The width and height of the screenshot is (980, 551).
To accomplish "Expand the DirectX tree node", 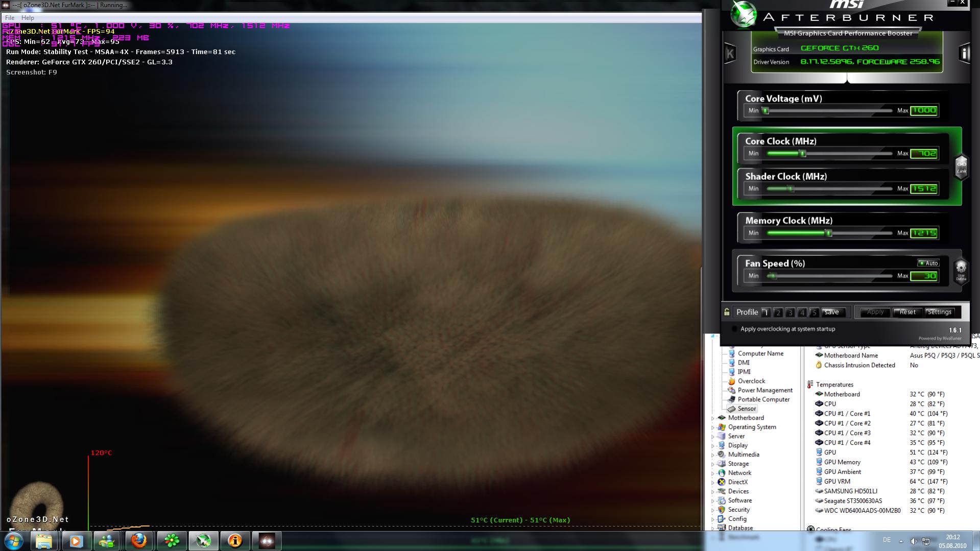I will (x=713, y=483).
